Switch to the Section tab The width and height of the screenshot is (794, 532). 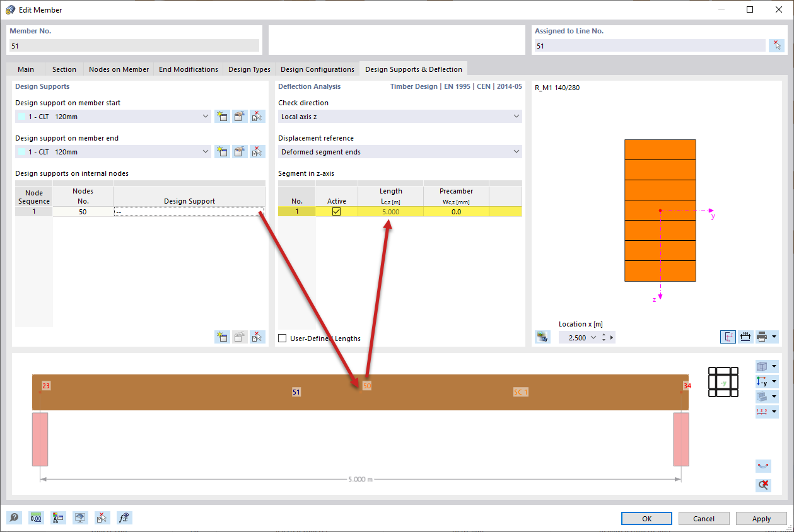[64, 69]
